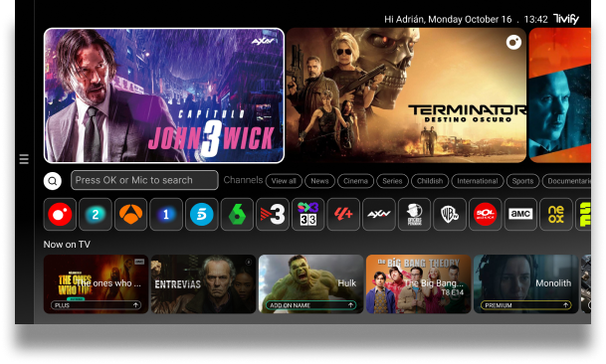Expand the PREMIUM bar on Monolith
The image size is (606, 364).
[x=525, y=305]
